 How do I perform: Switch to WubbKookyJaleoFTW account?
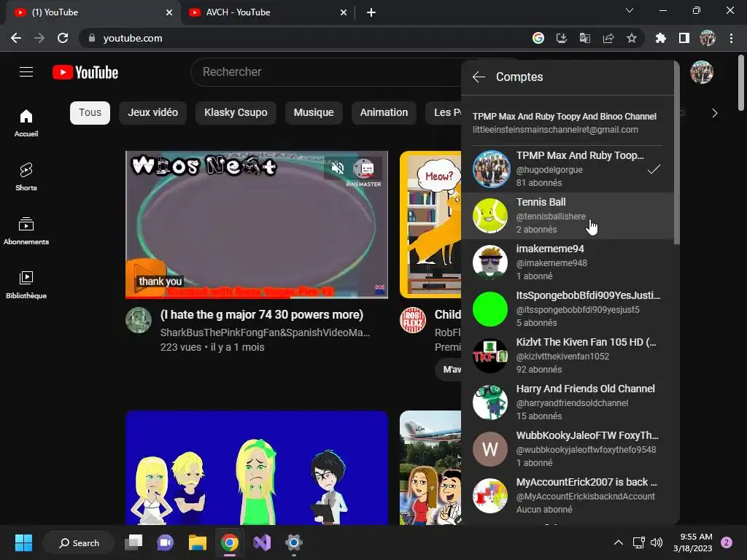point(568,449)
